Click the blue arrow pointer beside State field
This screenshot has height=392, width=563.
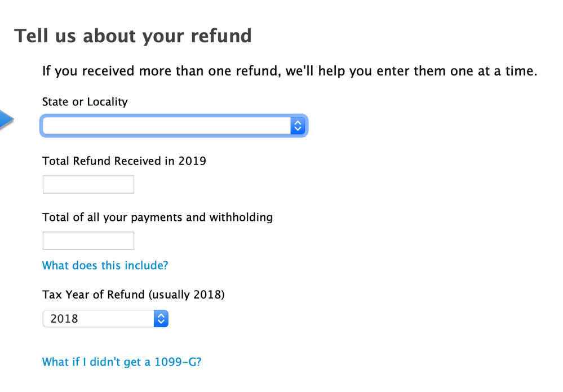tap(6, 119)
